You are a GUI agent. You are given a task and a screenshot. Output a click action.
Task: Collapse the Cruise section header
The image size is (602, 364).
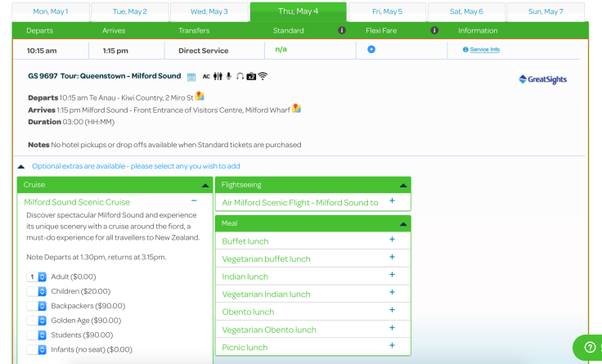pyautogui.click(x=204, y=186)
